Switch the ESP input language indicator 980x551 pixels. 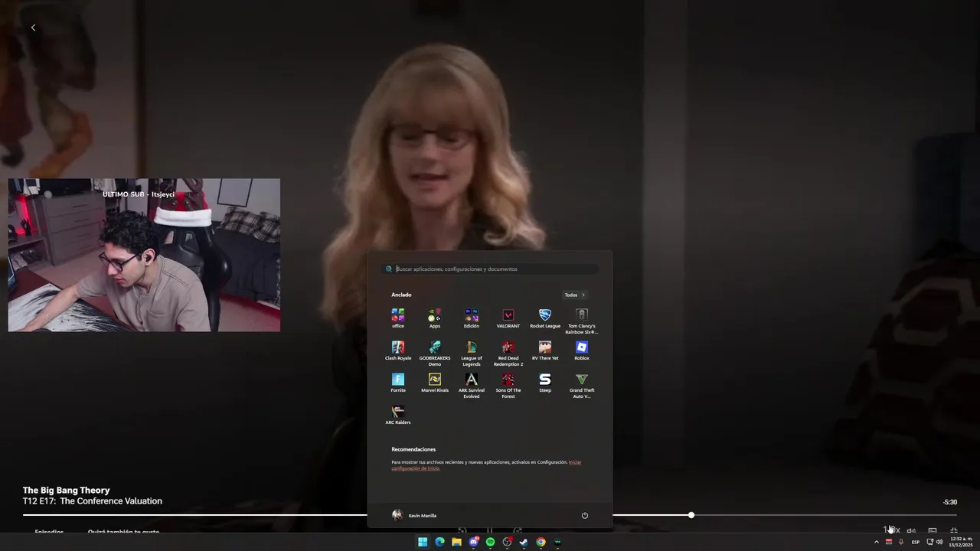coord(916,542)
